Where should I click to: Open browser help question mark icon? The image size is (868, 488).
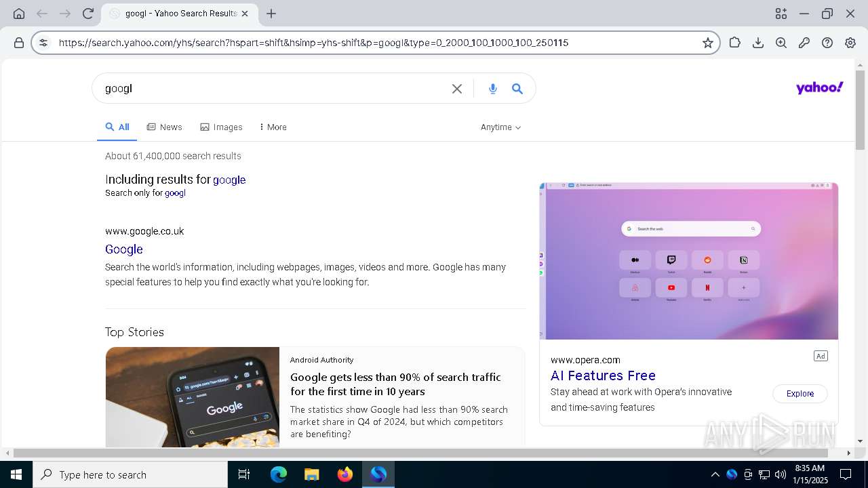[x=827, y=43]
